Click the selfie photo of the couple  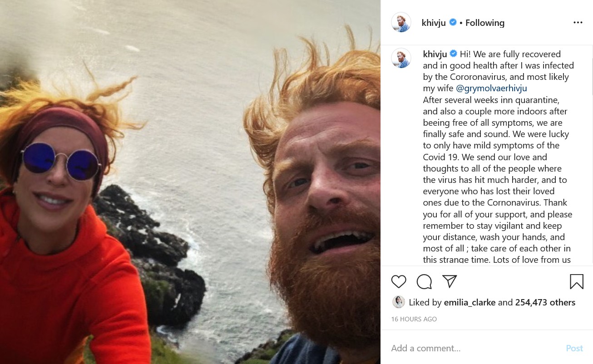(x=190, y=182)
